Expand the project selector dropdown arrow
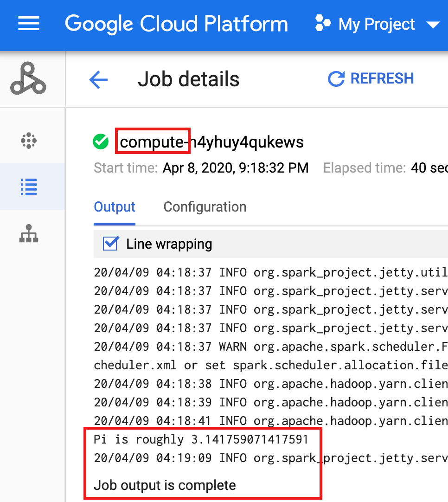This screenshot has width=448, height=502. click(x=432, y=25)
